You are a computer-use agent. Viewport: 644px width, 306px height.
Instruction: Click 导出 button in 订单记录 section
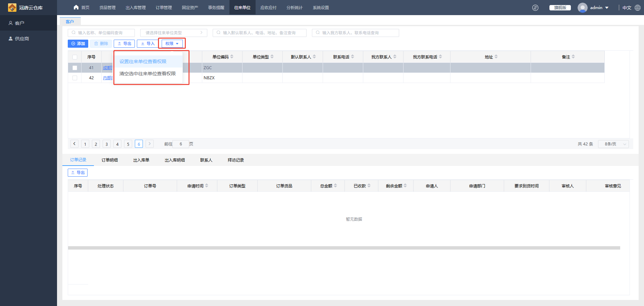click(77, 173)
